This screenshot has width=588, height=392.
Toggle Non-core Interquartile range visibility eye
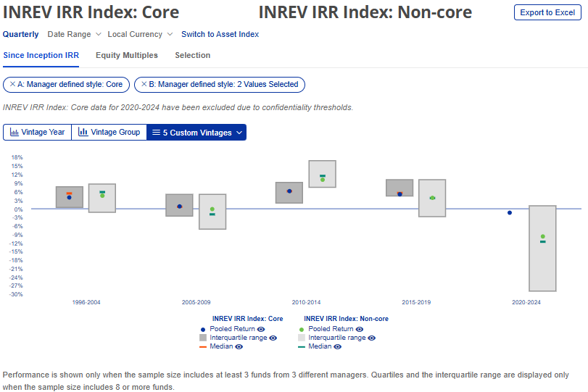pos(372,338)
